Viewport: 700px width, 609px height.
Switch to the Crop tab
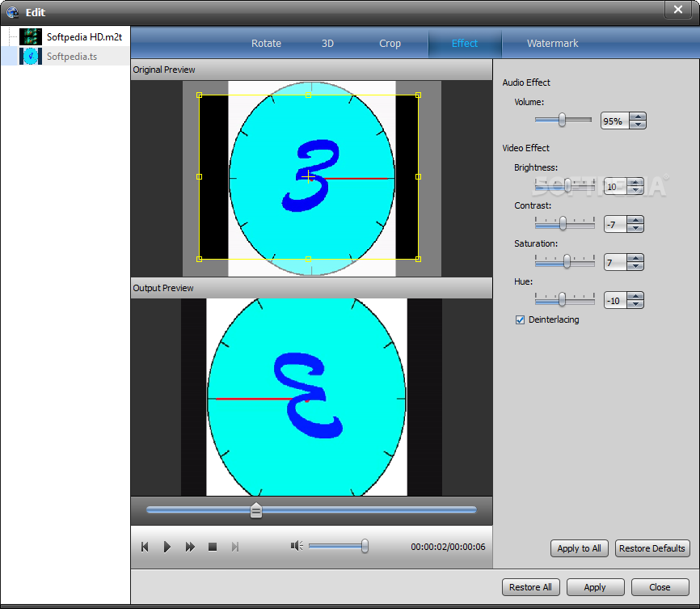point(390,44)
